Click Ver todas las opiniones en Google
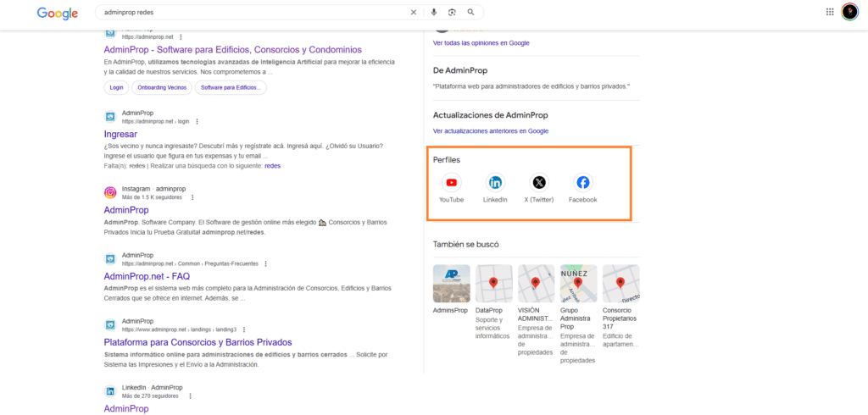Image resolution: width=868 pixels, height=415 pixels. pyautogui.click(x=481, y=42)
